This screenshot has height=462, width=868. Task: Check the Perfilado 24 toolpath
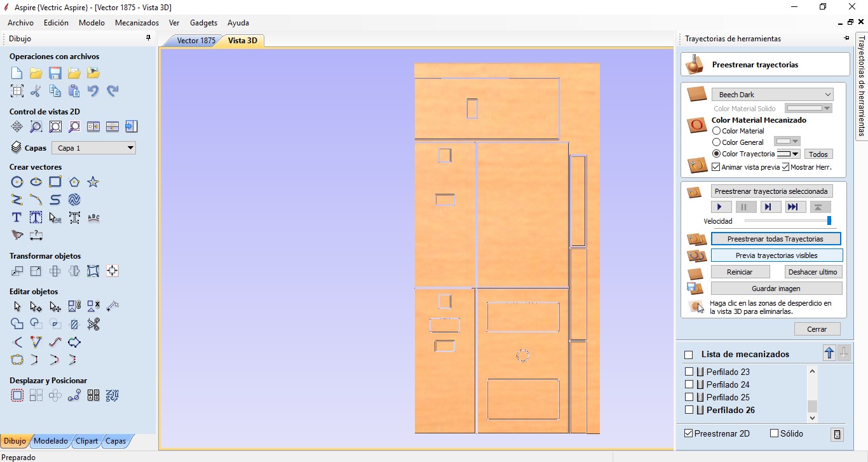click(689, 384)
